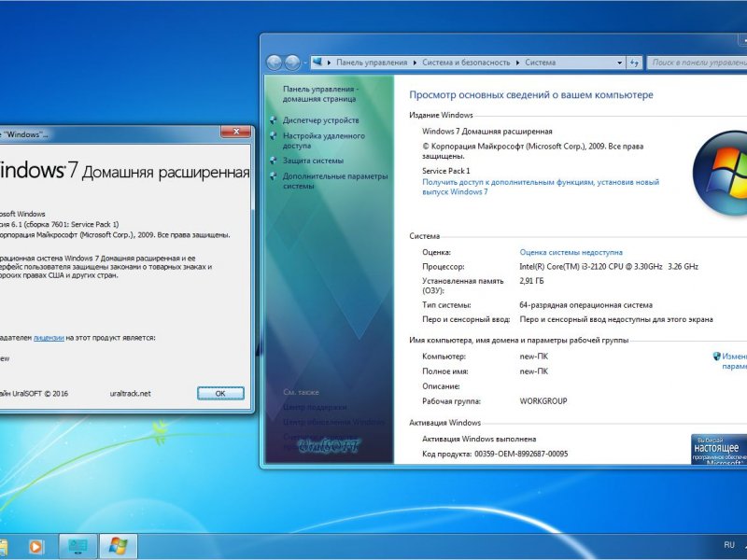Click the shield icon beside Диспетчер устройств
Screen dimensions: 747x560
tap(274, 120)
